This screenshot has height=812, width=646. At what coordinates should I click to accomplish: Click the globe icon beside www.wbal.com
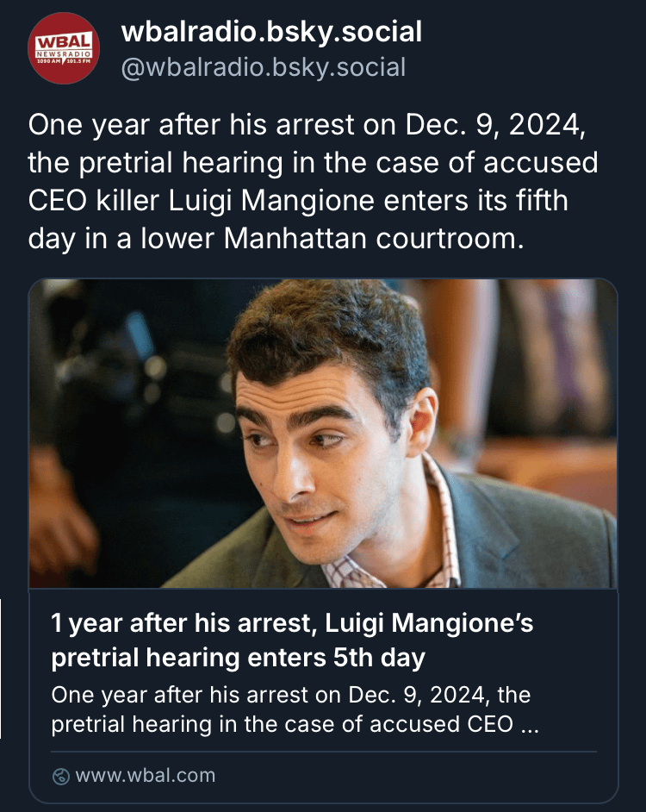click(62, 775)
